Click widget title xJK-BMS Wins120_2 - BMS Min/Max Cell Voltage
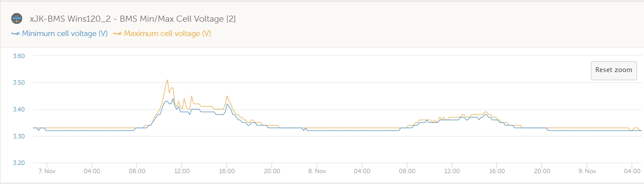The image size is (644, 184). point(133,19)
